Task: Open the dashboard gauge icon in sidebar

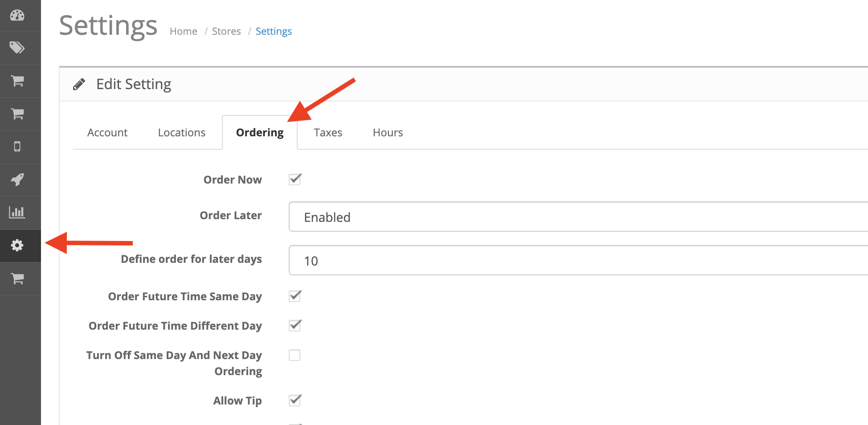Action: (x=17, y=16)
